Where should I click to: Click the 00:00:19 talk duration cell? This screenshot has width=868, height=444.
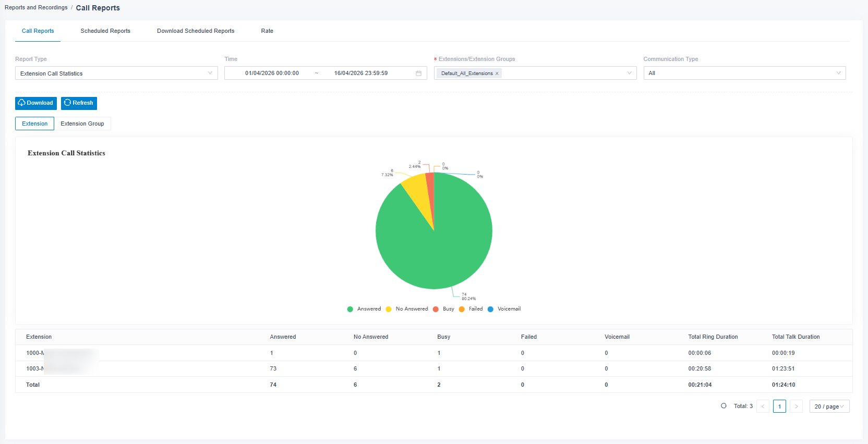tap(783, 353)
